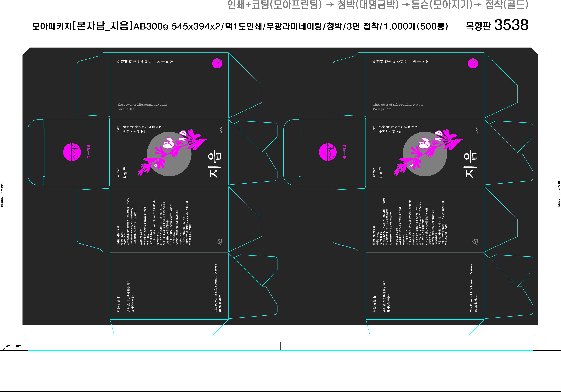Click the For men text on right box

(x=374, y=173)
